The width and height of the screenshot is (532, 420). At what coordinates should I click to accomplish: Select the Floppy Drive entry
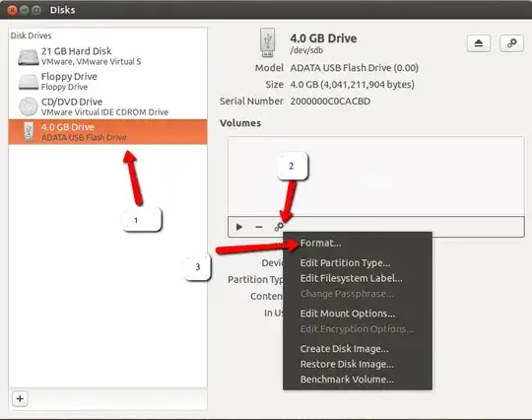click(107, 82)
